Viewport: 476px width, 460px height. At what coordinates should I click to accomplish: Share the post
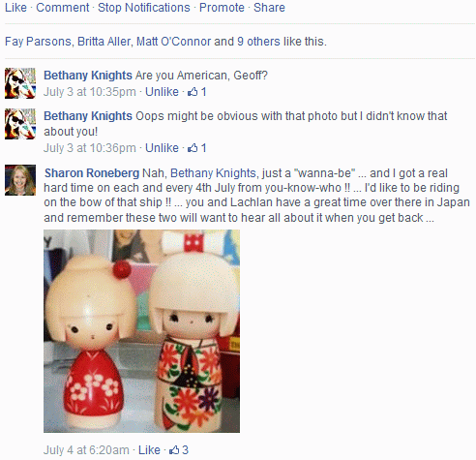pyautogui.click(x=269, y=8)
